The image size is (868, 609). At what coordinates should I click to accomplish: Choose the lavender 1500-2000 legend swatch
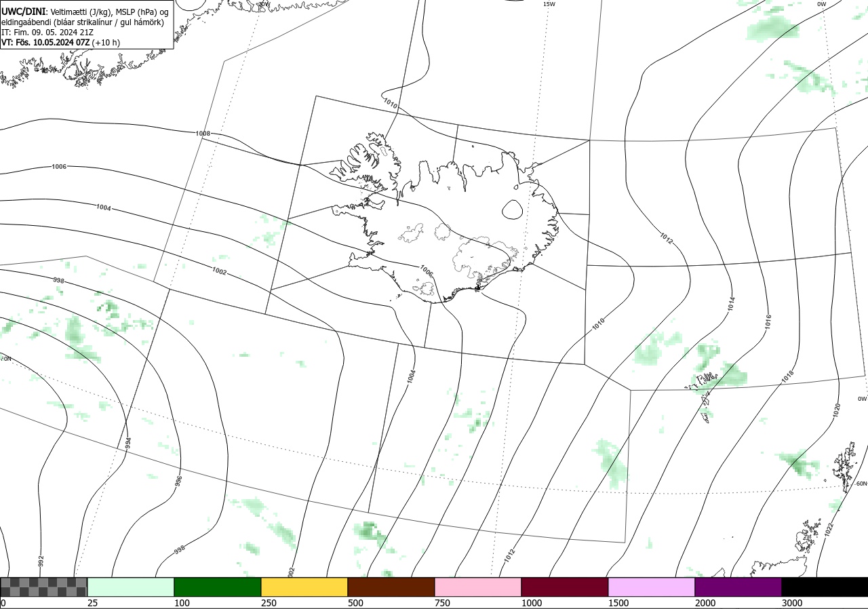click(652, 587)
